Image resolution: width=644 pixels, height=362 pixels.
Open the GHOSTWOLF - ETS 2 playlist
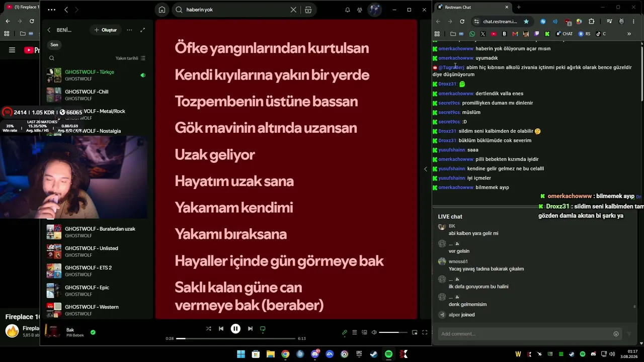(98, 271)
